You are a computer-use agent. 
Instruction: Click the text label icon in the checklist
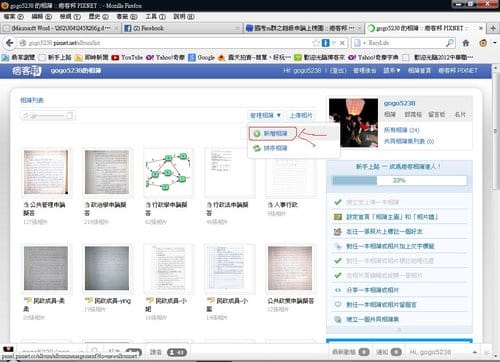[x=338, y=246]
